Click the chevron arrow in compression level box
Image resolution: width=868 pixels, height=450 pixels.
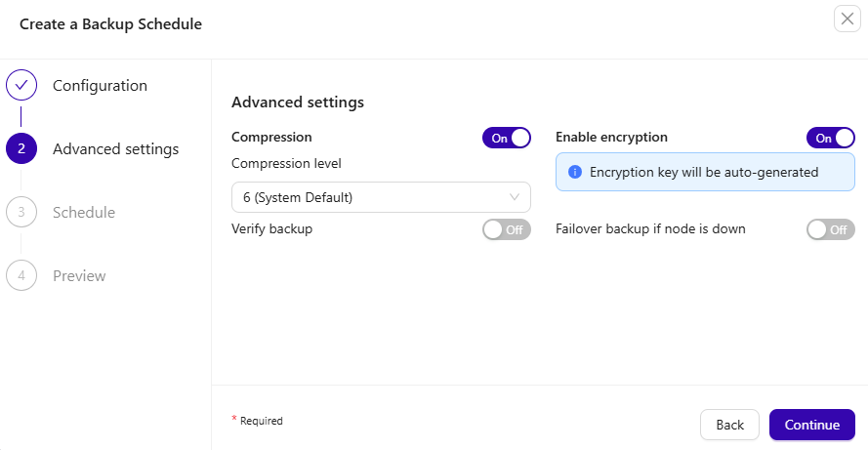click(515, 197)
